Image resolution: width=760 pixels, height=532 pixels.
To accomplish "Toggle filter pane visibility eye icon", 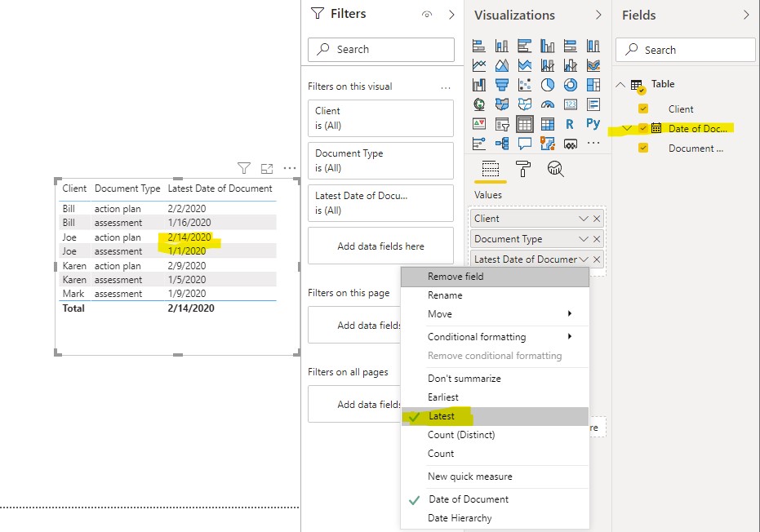I will 426,15.
